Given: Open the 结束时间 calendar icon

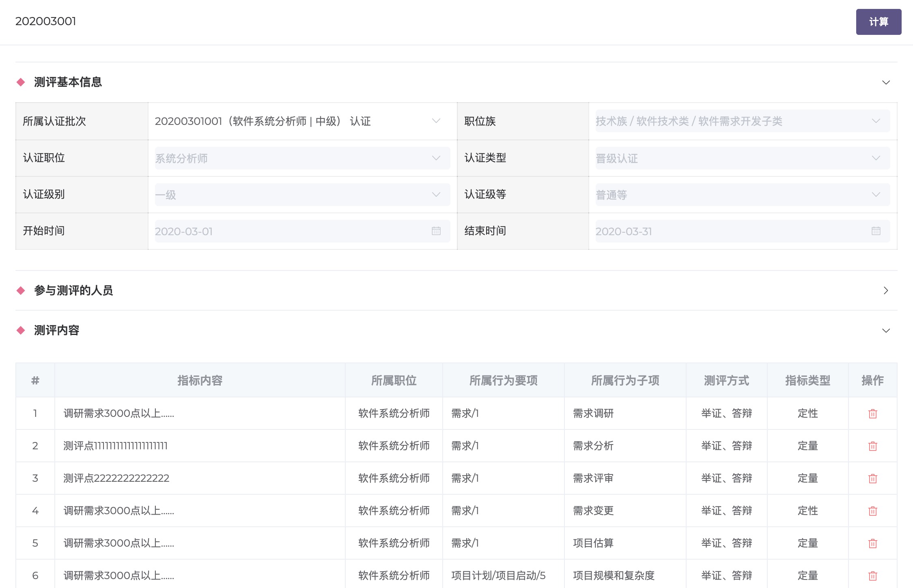Looking at the screenshot, I should [x=876, y=231].
